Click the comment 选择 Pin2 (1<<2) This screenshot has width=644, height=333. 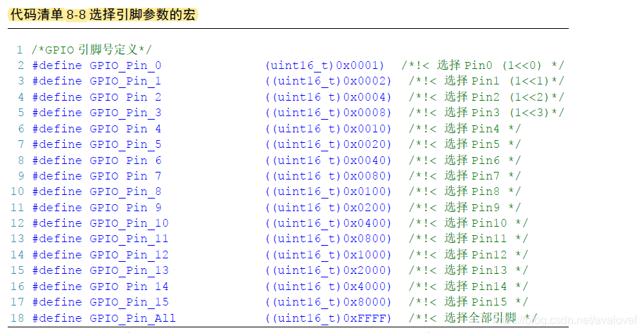tap(497, 97)
